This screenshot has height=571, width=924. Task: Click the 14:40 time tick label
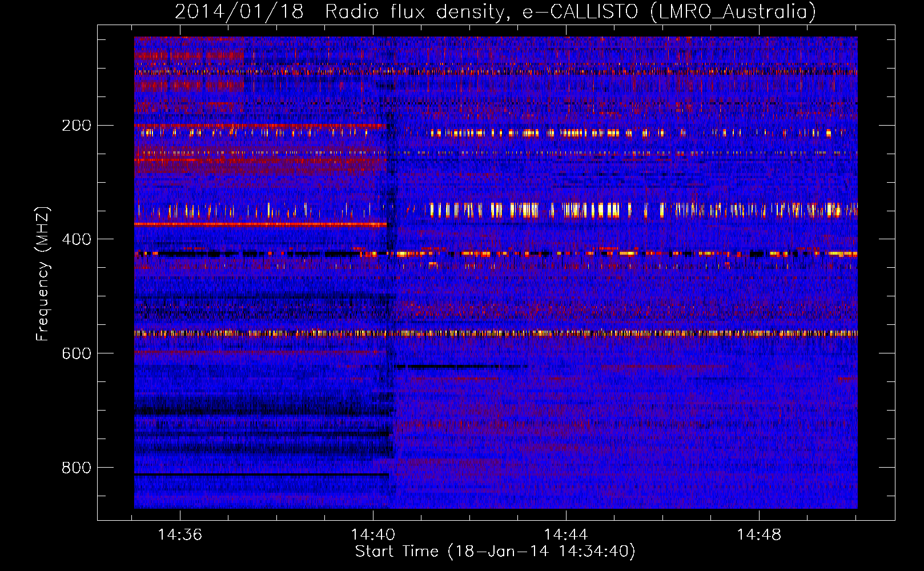(373, 535)
